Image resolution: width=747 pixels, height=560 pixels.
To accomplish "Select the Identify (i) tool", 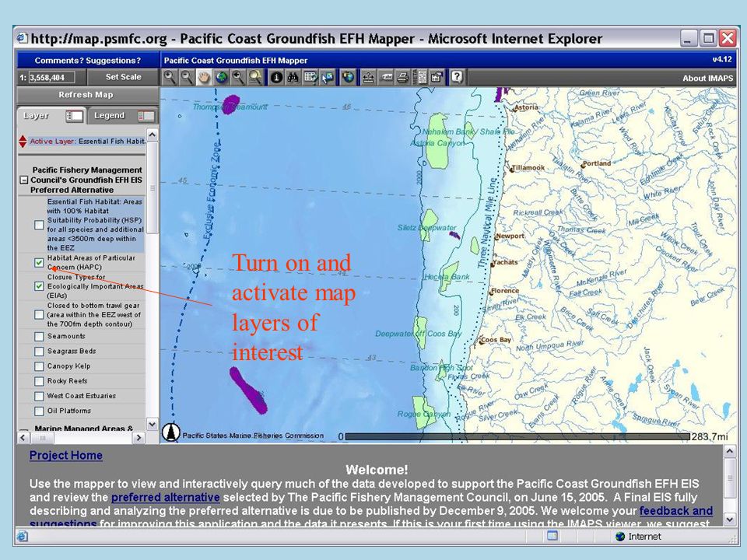I will 276,77.
